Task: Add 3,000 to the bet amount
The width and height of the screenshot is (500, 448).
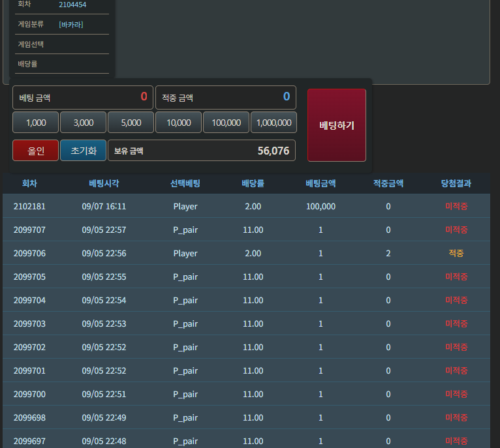Action: click(84, 123)
